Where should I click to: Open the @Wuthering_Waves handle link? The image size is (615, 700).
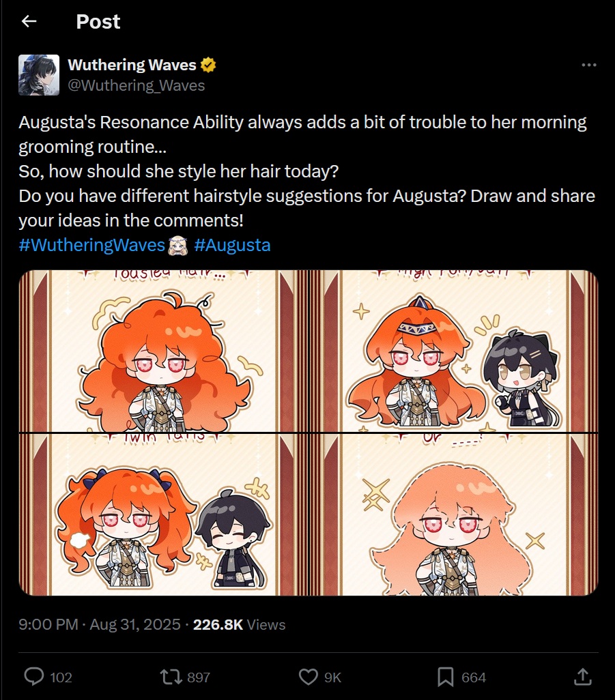137,85
